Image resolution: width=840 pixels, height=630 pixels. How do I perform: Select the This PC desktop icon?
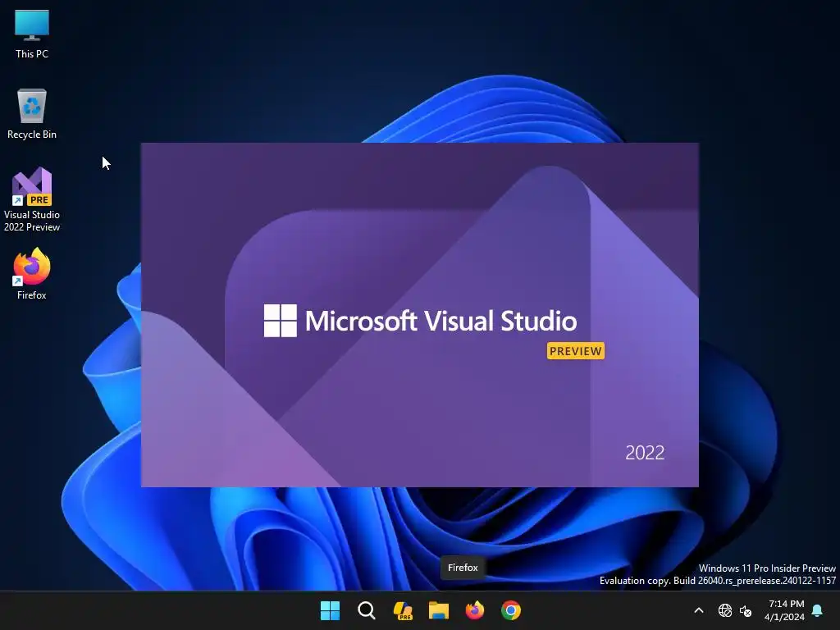coord(32,34)
